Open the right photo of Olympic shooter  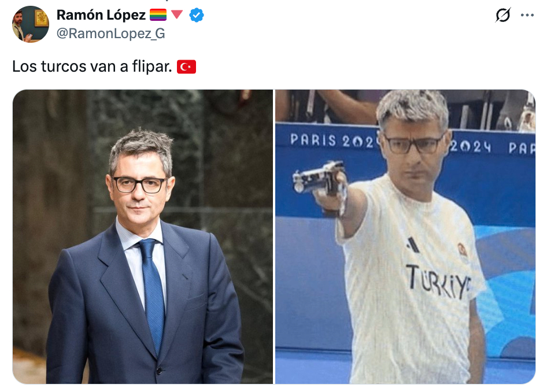click(405, 237)
